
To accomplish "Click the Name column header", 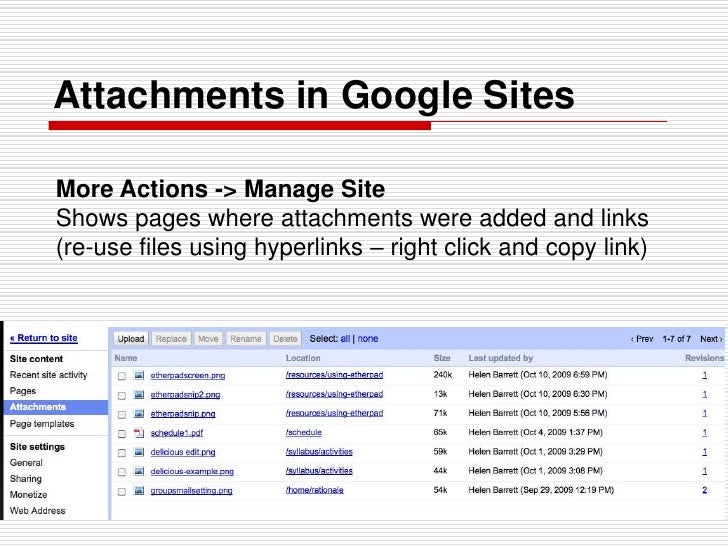I will point(126,358).
